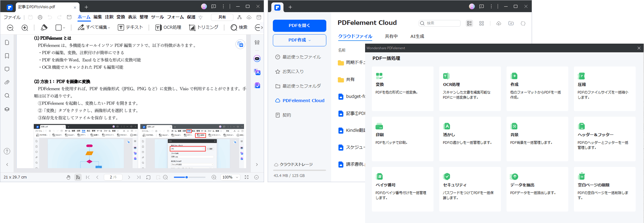Viewport: 644px width, 223px height.
Task: Click the PDFを開く button
Action: [300, 26]
